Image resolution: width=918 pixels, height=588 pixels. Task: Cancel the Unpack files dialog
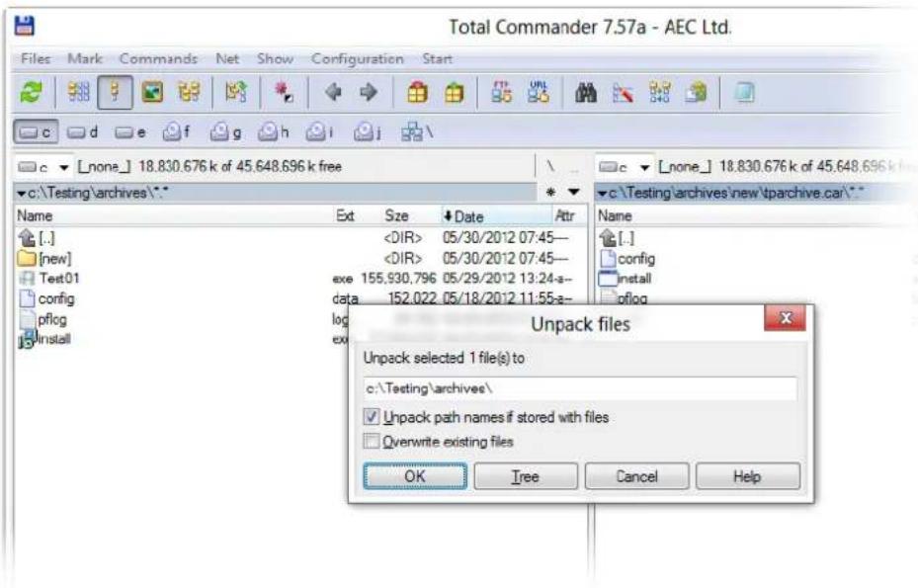[636, 476]
